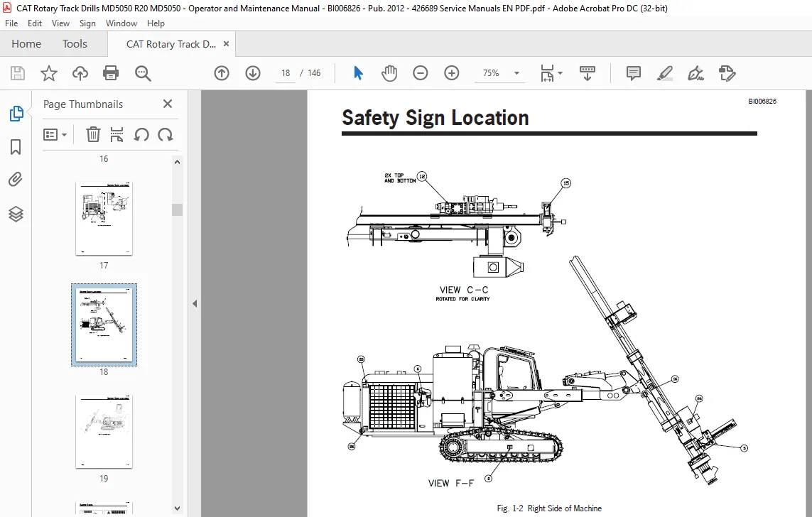Collapse the navigation pane arrow
The height and width of the screenshot is (517, 812).
pos(195,304)
